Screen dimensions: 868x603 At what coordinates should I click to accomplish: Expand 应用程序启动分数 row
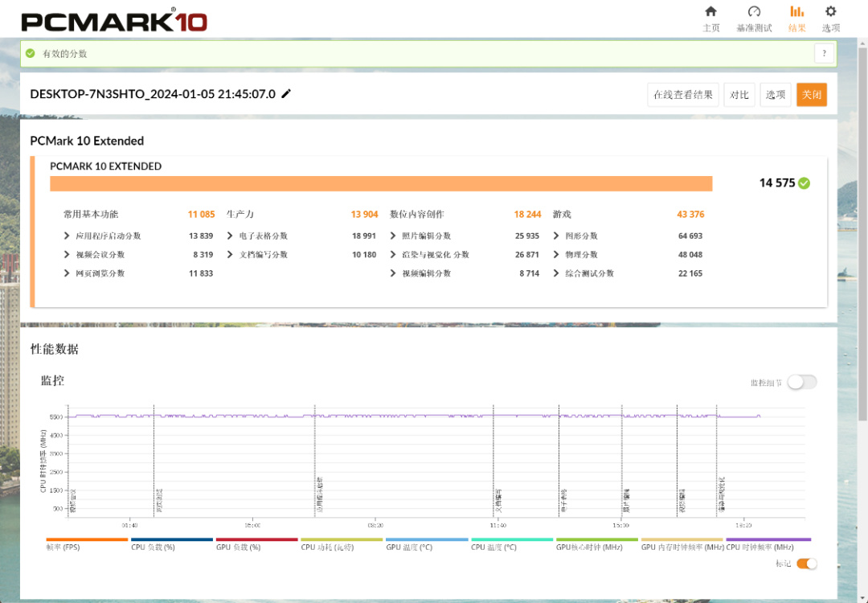pos(67,236)
